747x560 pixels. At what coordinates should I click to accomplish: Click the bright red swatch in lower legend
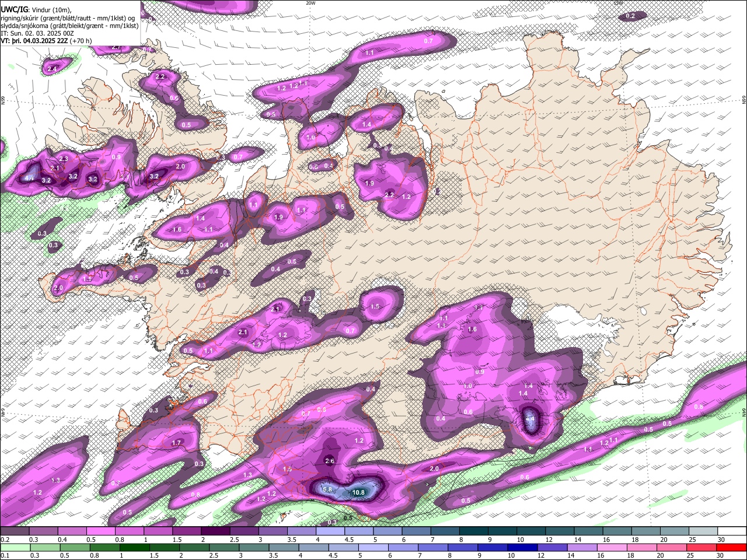(x=732, y=547)
